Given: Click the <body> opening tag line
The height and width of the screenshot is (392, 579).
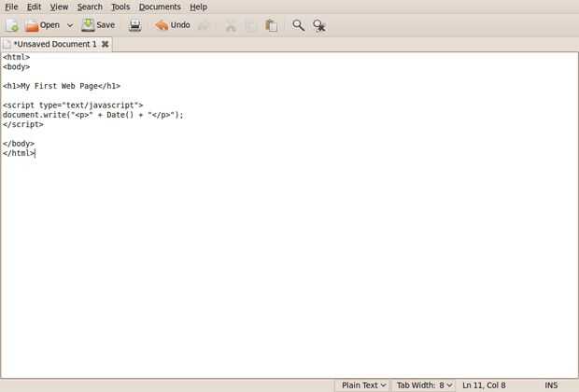Looking at the screenshot, I should [x=16, y=66].
